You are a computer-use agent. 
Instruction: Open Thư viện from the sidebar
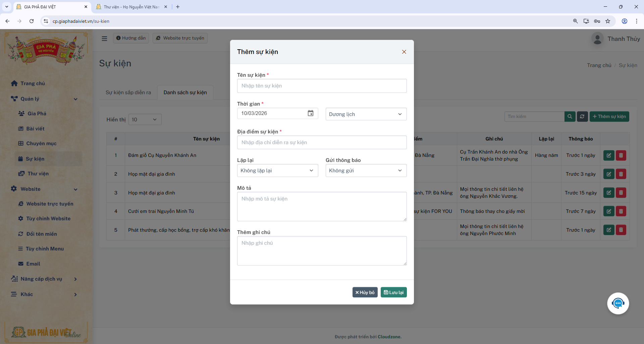coord(37,174)
